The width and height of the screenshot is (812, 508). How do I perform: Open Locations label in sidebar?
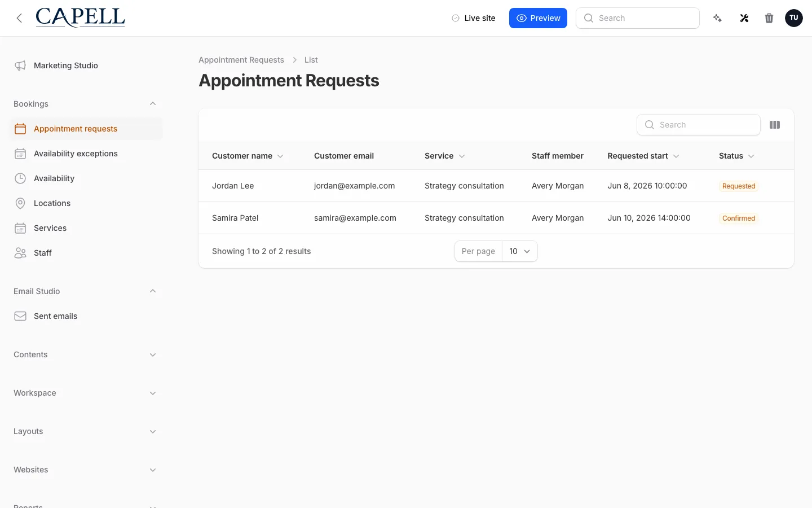pos(52,203)
